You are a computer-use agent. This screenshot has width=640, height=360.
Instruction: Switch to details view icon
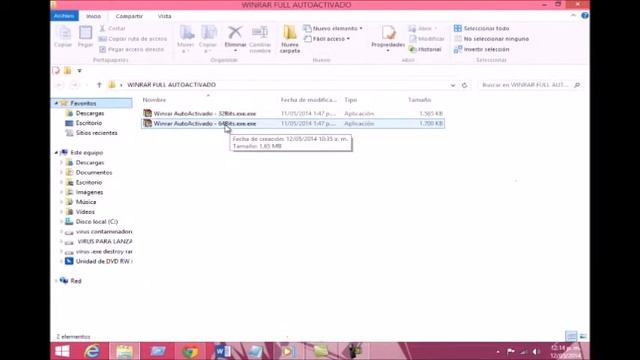pos(571,336)
